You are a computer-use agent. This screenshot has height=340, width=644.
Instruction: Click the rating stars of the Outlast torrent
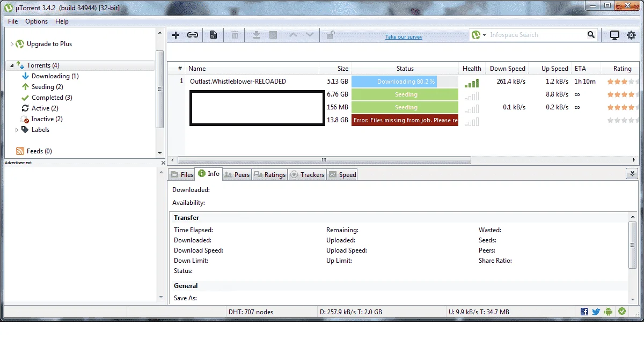(x=623, y=82)
